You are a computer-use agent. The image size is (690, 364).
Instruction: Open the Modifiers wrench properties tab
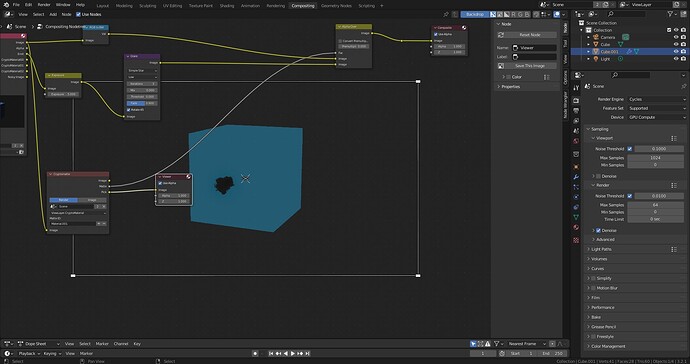(x=576, y=177)
